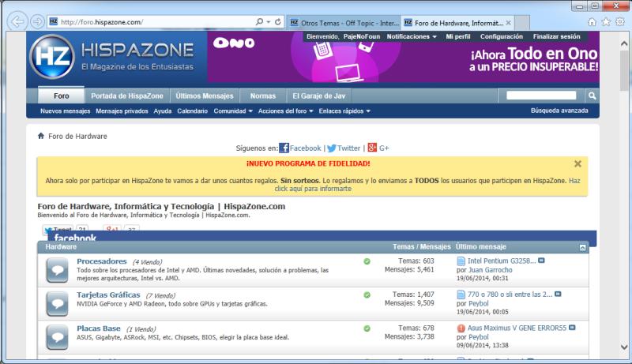Open a new blank browser tab
The width and height of the screenshot is (632, 364).
(x=522, y=23)
